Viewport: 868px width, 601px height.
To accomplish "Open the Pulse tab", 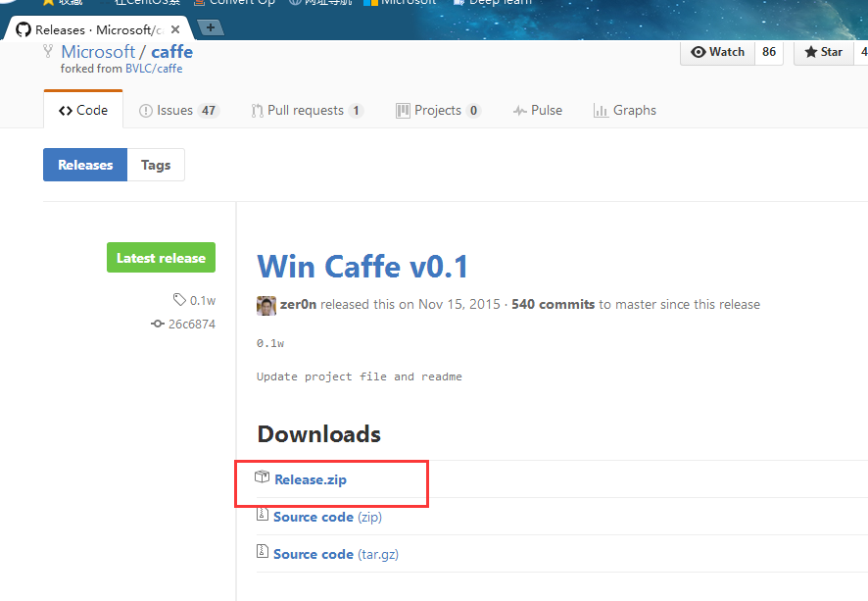I will pyautogui.click(x=538, y=110).
